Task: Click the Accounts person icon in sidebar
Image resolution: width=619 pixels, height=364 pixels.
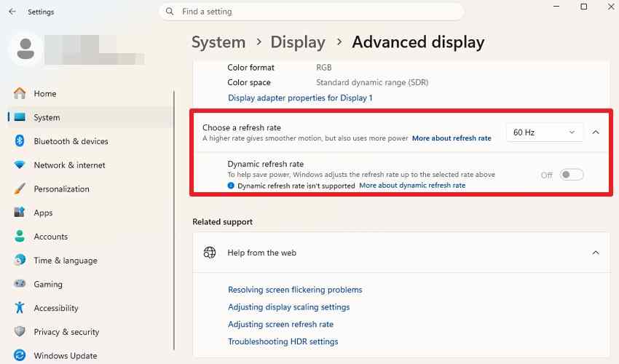Action: tap(20, 236)
